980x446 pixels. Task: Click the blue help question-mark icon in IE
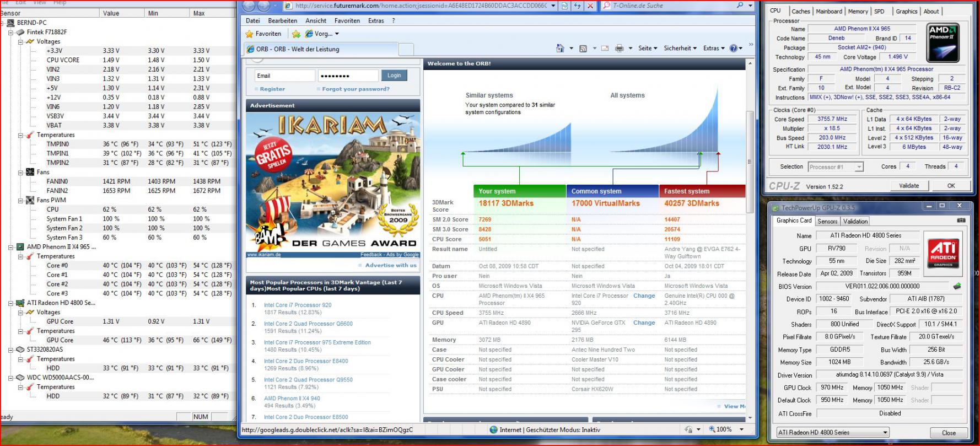point(734,49)
